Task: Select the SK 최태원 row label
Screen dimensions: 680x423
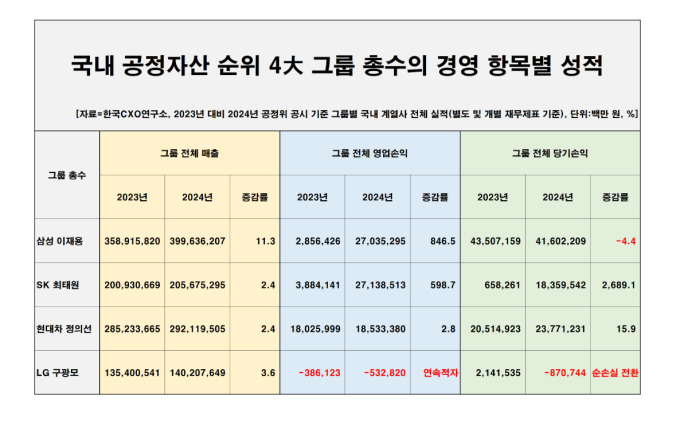Action: [x=58, y=285]
